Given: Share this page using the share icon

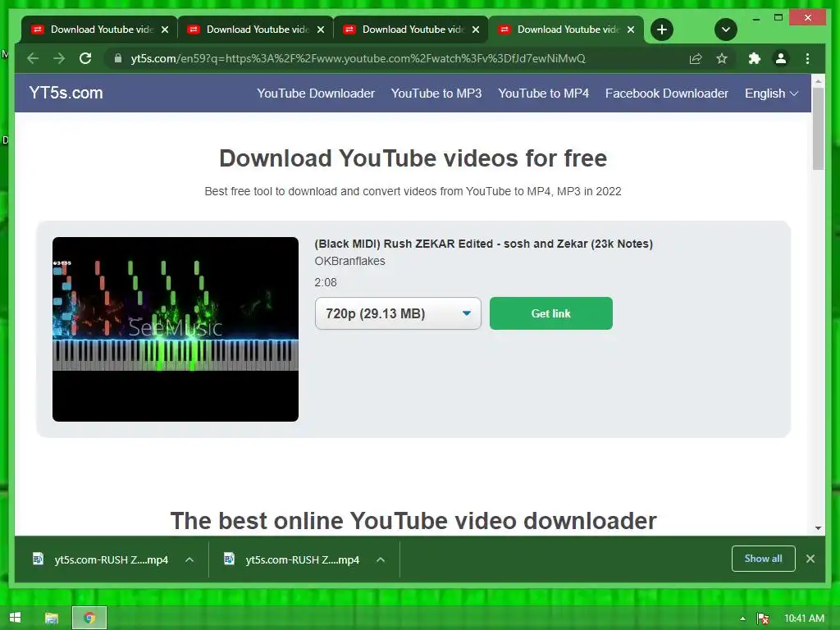Looking at the screenshot, I should tap(696, 58).
